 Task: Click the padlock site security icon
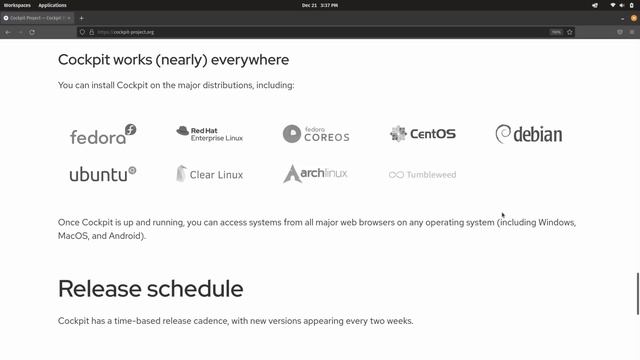[91, 32]
